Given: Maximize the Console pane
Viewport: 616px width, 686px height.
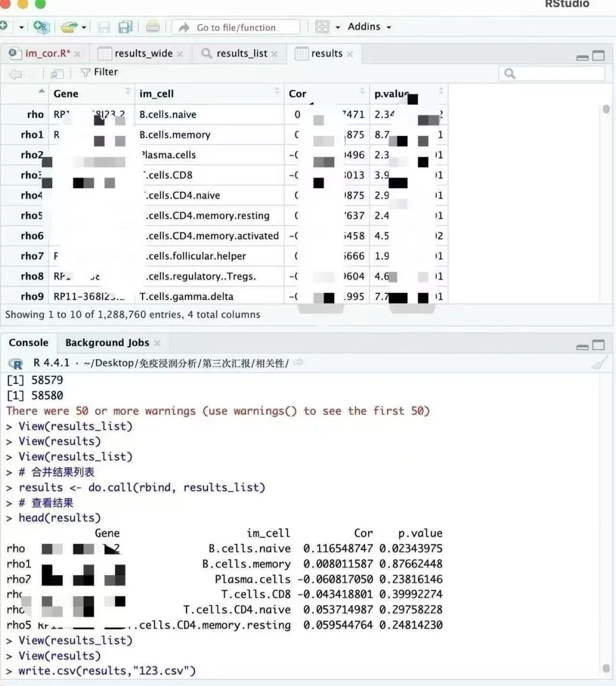Looking at the screenshot, I should point(598,345).
